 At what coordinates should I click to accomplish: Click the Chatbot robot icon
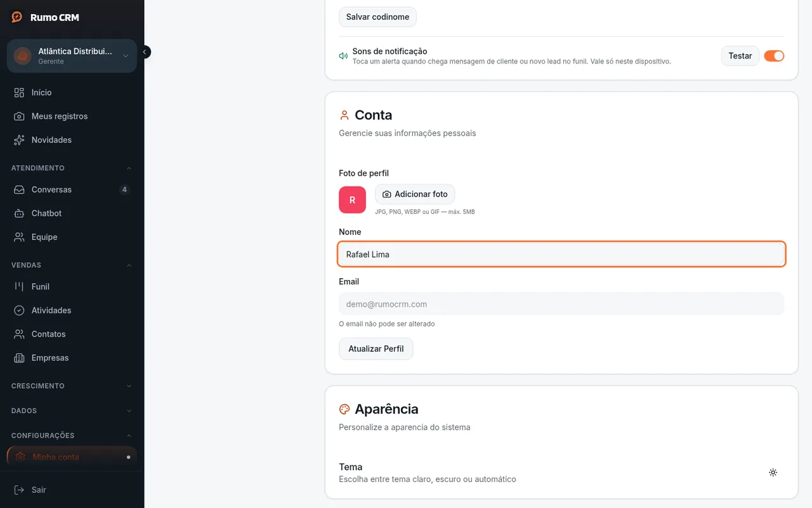[19, 213]
